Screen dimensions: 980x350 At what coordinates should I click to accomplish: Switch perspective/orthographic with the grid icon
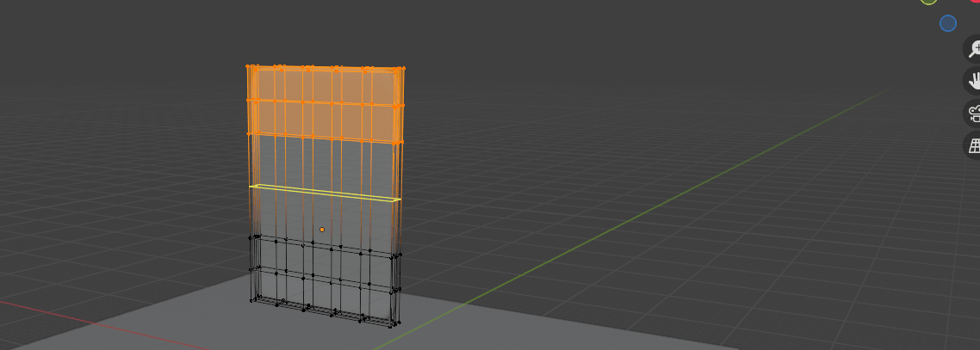coord(973,145)
